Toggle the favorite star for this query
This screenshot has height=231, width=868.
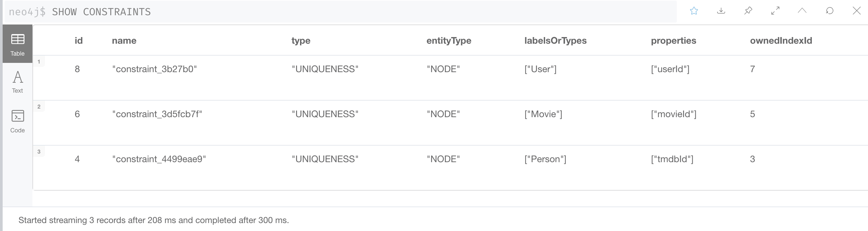click(x=694, y=11)
